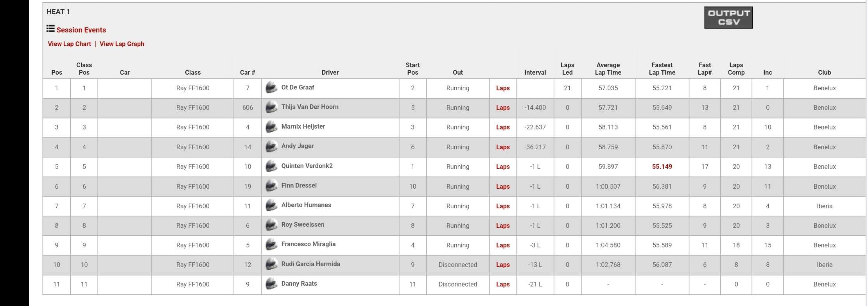Open Laps for Rudi Garcia Hermida
868x306 pixels.
point(503,265)
